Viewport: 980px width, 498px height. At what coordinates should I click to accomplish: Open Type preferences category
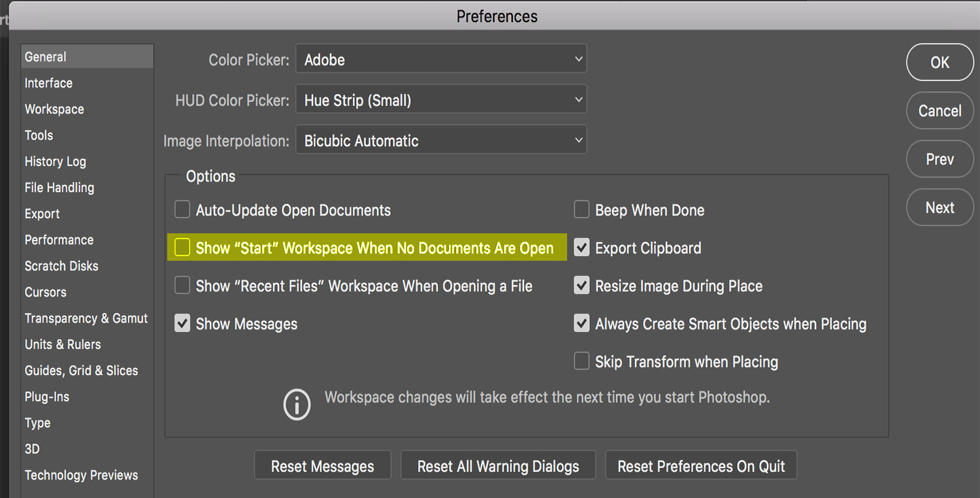37,423
